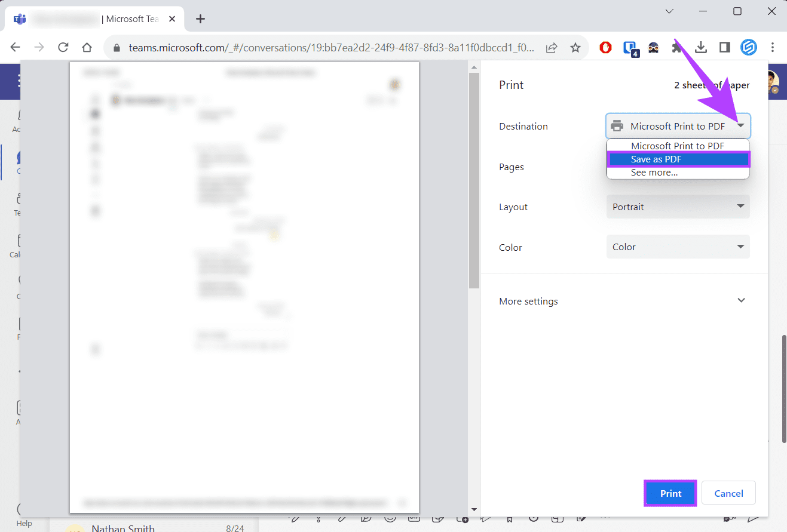Viewport: 787px width, 532px height.
Task: Bookmark this page with the star icon
Action: (575, 47)
